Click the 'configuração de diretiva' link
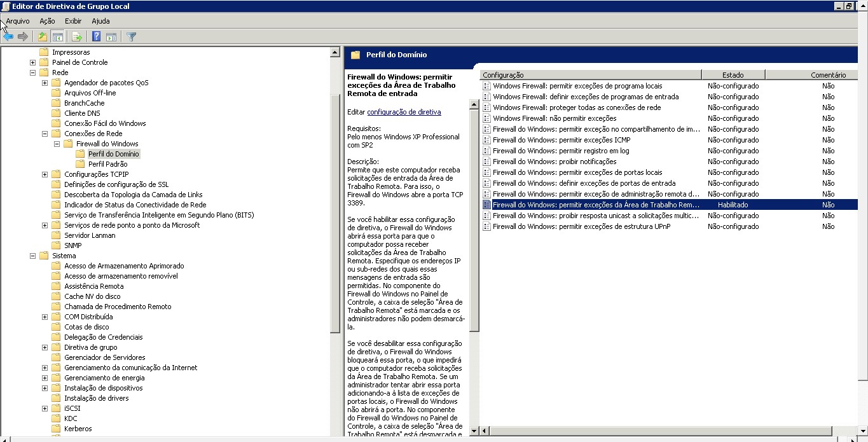The height and width of the screenshot is (442, 868). (404, 112)
